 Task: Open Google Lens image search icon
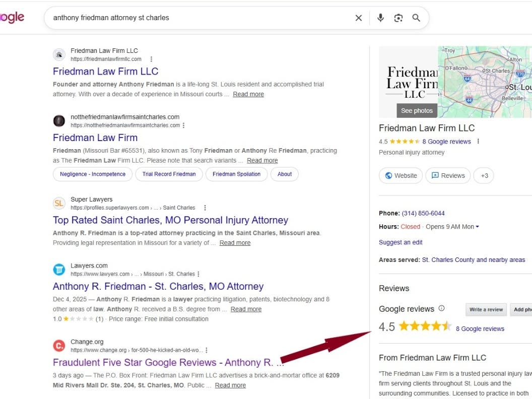(x=398, y=18)
